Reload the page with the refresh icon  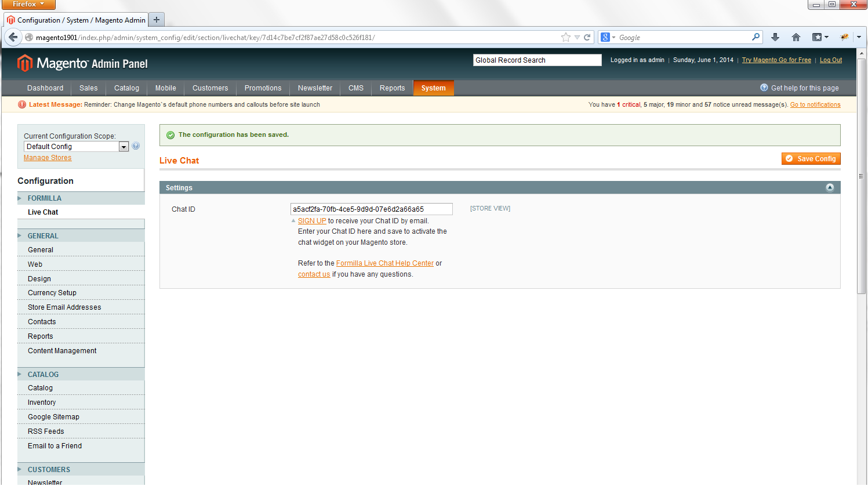587,37
